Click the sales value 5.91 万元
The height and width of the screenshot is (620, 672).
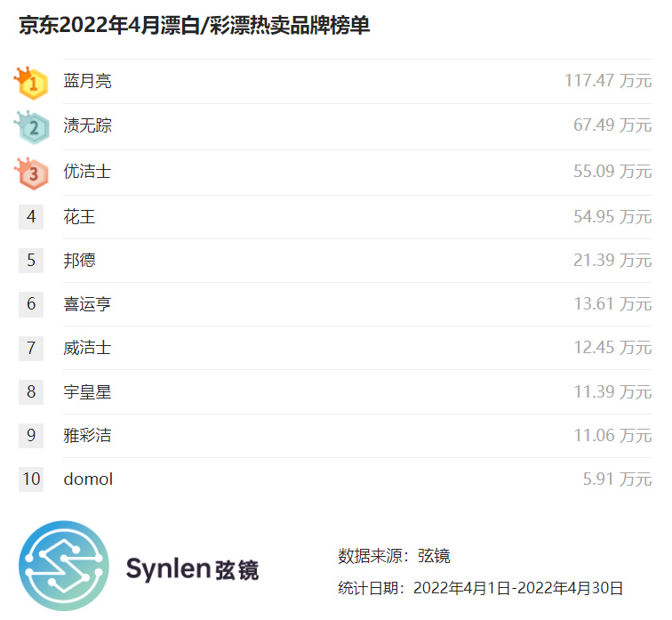(x=617, y=479)
